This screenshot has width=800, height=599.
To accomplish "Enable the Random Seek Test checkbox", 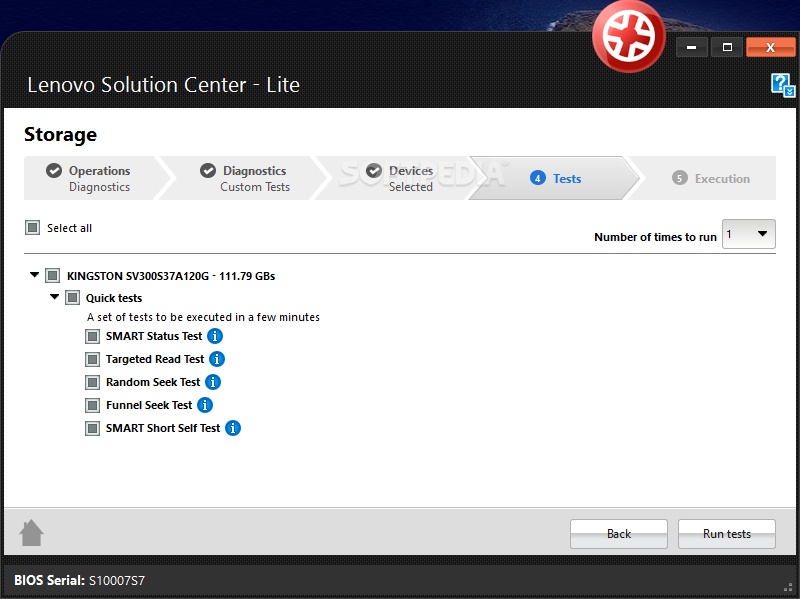I will pos(92,382).
